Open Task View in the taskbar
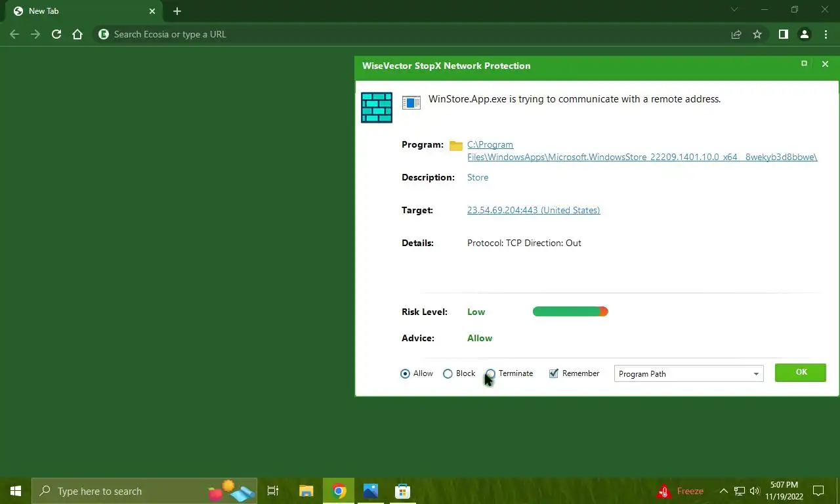 pos(273,491)
